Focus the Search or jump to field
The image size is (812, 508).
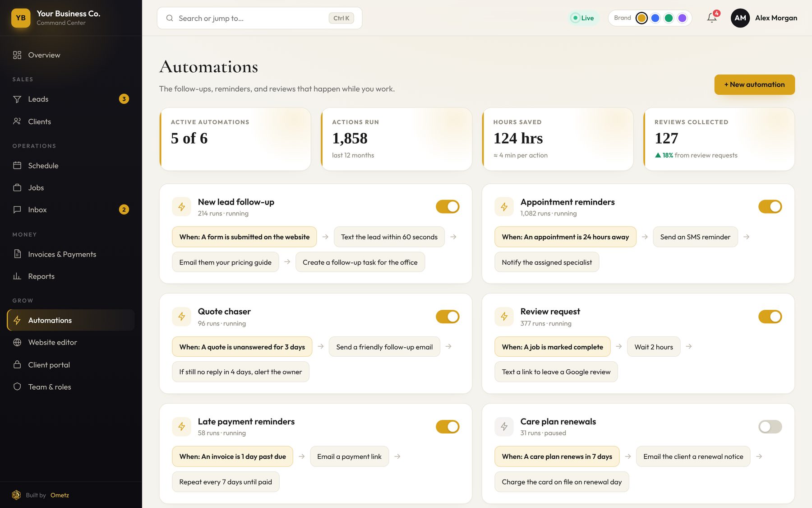pos(259,18)
